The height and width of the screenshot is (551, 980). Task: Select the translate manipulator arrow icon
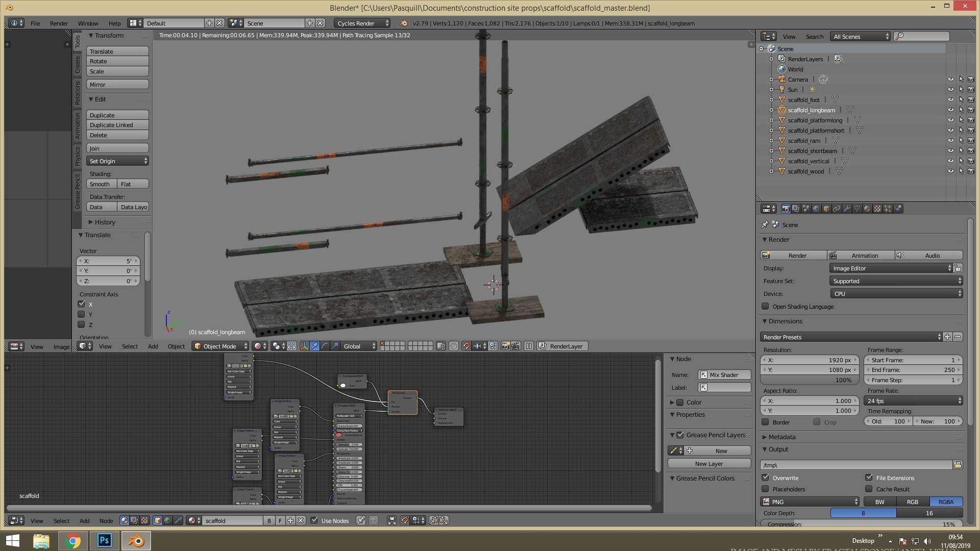(315, 346)
